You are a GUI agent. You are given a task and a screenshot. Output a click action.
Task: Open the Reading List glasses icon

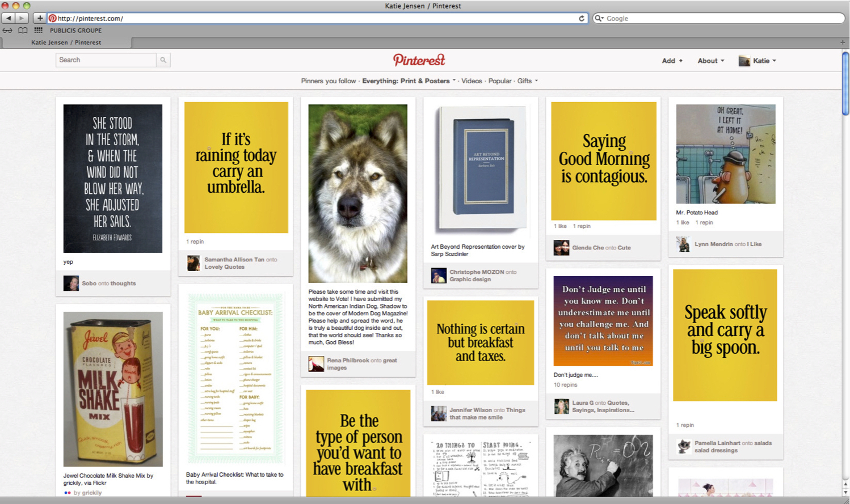click(x=7, y=31)
